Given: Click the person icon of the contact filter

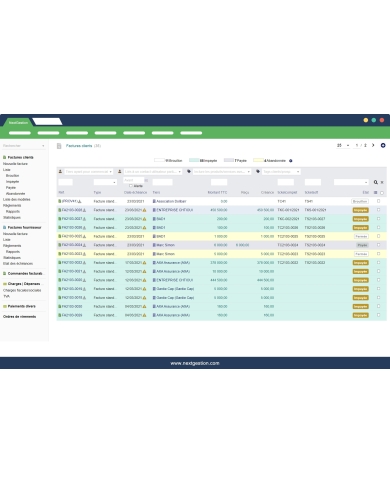Looking at the screenshot, I should (120, 171).
